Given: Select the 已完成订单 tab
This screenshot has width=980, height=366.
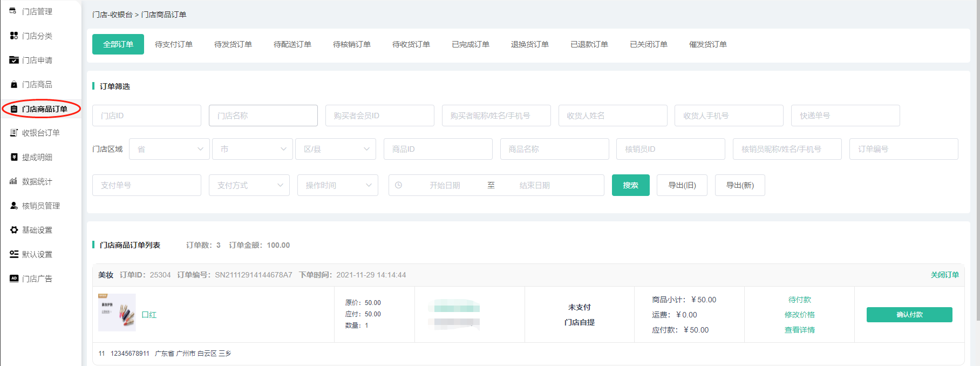Looking at the screenshot, I should pos(470,44).
